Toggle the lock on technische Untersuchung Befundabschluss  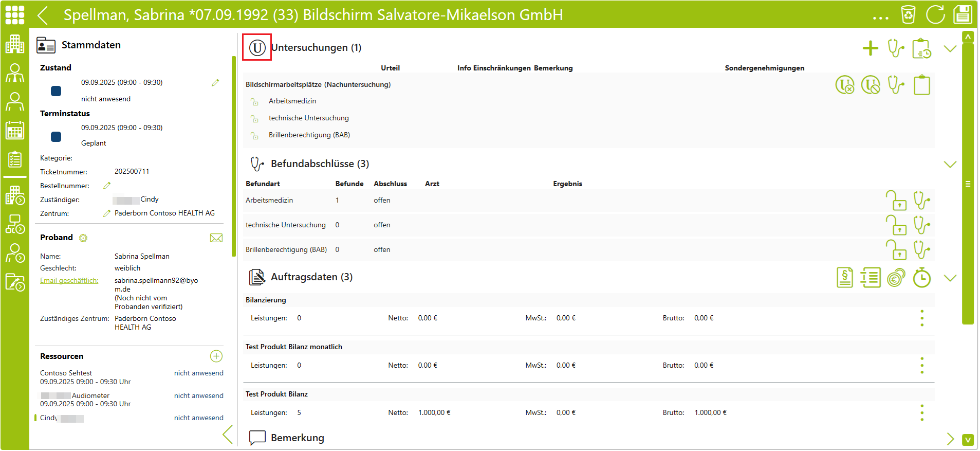coord(896,225)
